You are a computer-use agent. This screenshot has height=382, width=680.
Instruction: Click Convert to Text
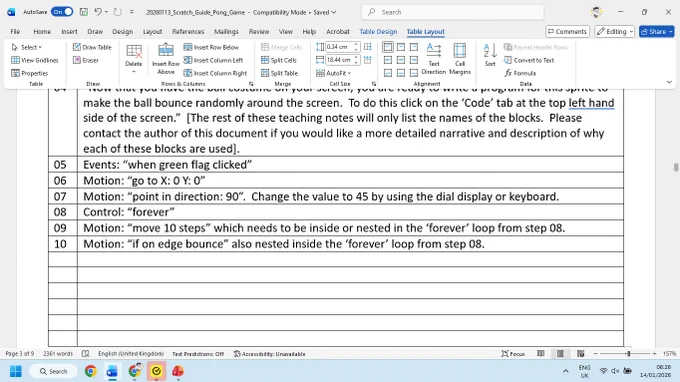pyautogui.click(x=529, y=60)
